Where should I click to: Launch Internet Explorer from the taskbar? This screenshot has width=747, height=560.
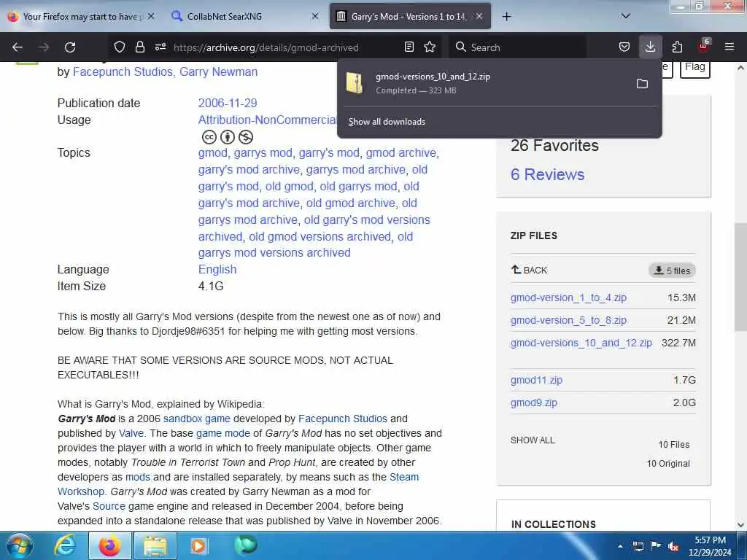(64, 545)
